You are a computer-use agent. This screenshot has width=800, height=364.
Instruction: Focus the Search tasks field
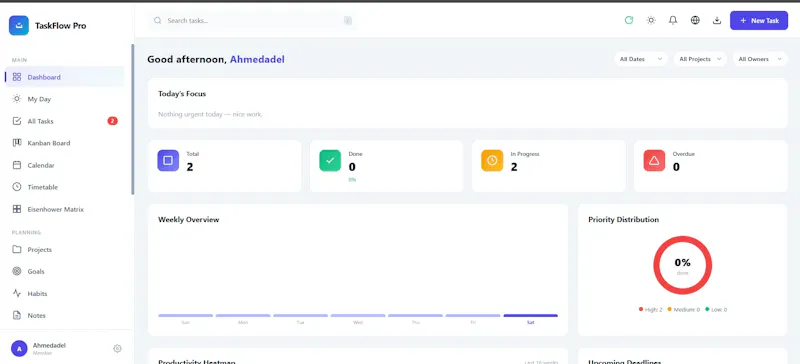point(252,20)
